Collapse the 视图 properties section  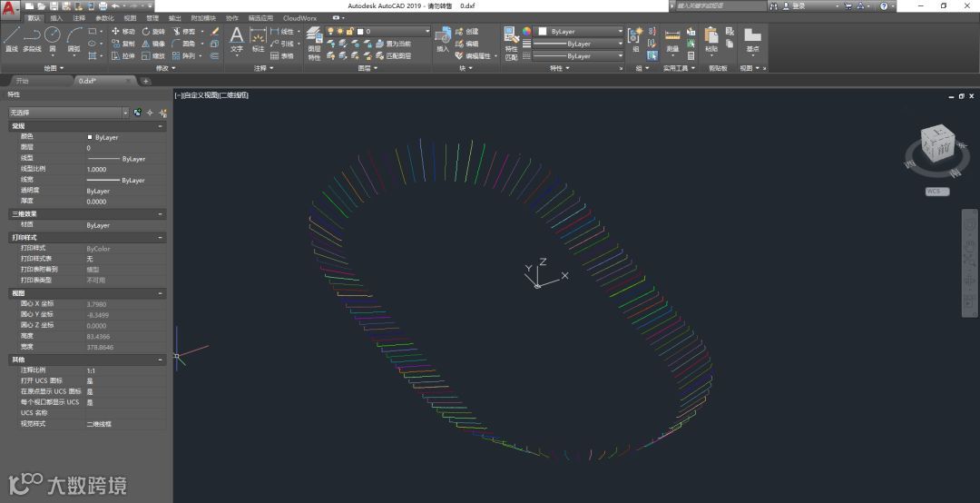[x=161, y=293]
